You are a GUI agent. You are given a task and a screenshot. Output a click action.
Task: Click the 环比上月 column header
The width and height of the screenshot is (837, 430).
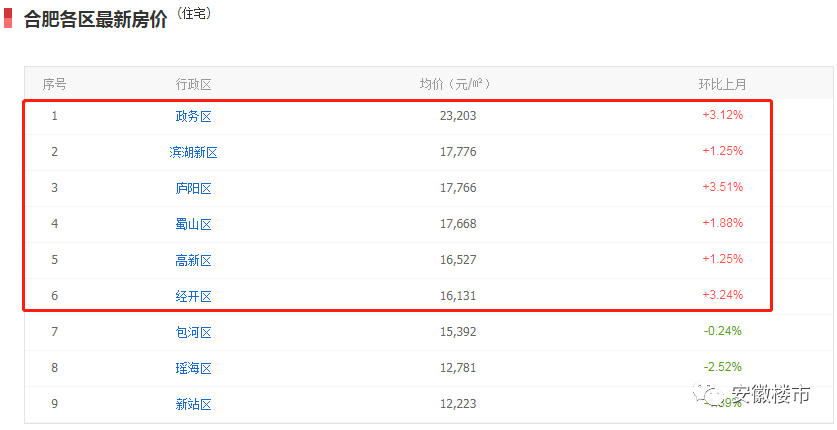(722, 84)
